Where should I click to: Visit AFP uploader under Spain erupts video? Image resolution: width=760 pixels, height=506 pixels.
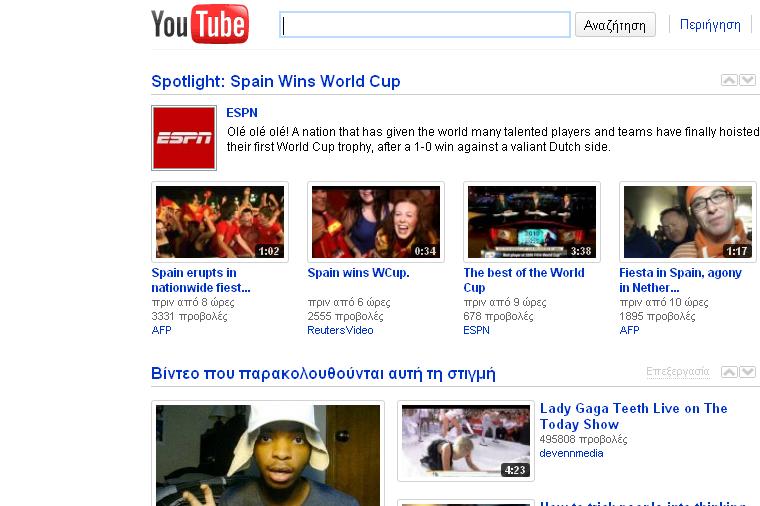point(161,330)
